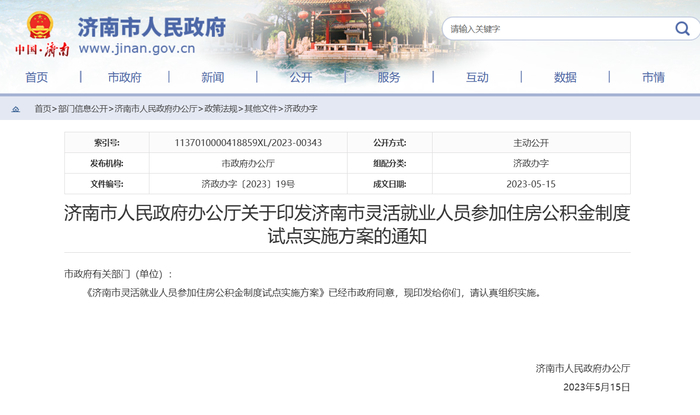Follow the 首页 breadcrumb link

[43, 108]
